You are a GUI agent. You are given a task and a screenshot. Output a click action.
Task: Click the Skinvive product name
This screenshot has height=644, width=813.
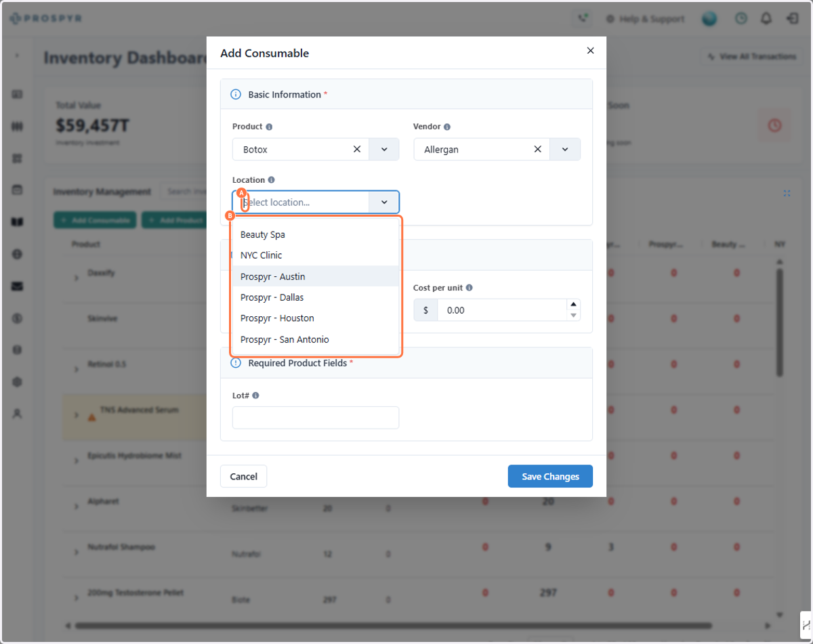pos(101,318)
